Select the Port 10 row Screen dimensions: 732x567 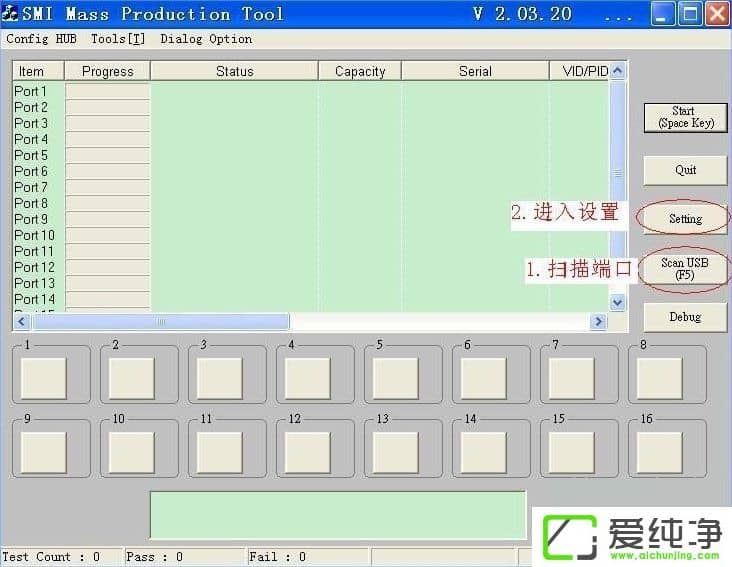[x=311, y=235]
